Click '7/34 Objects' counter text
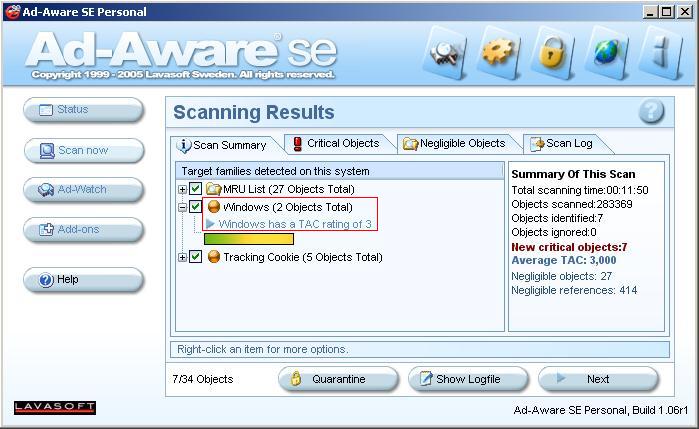The image size is (699, 429). pos(202,379)
